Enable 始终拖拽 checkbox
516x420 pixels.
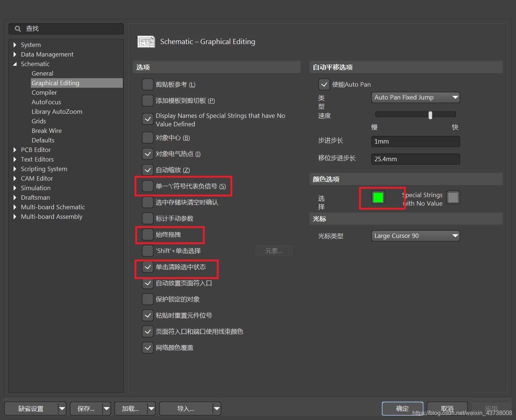tap(147, 235)
